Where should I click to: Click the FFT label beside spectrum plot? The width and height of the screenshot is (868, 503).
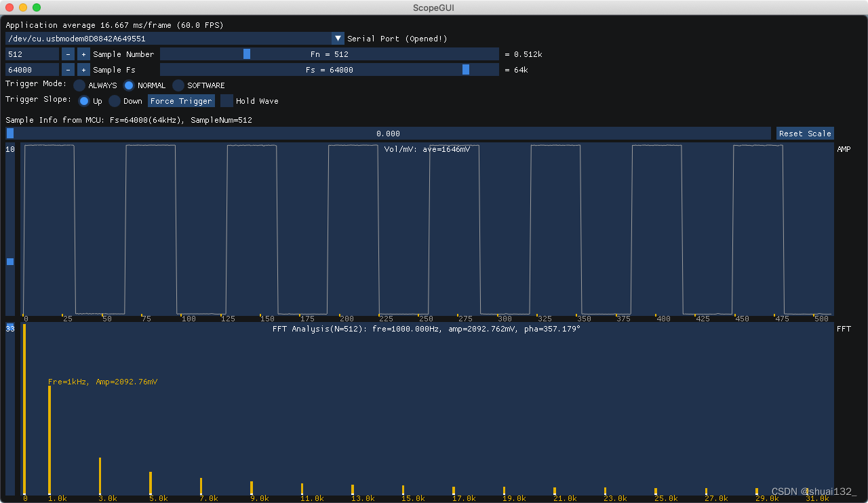(x=844, y=329)
